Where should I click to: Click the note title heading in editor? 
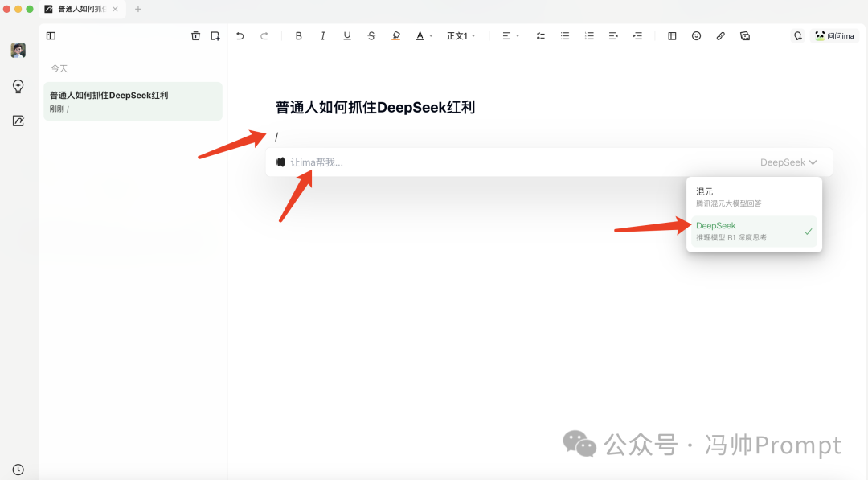(375, 108)
